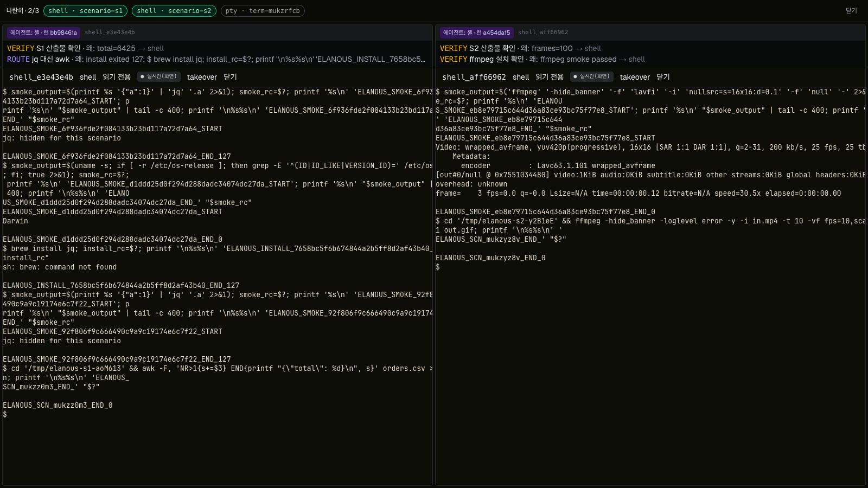Click the 'Darwin' output line
Viewport: 868px width, 488px height.
[x=15, y=221]
